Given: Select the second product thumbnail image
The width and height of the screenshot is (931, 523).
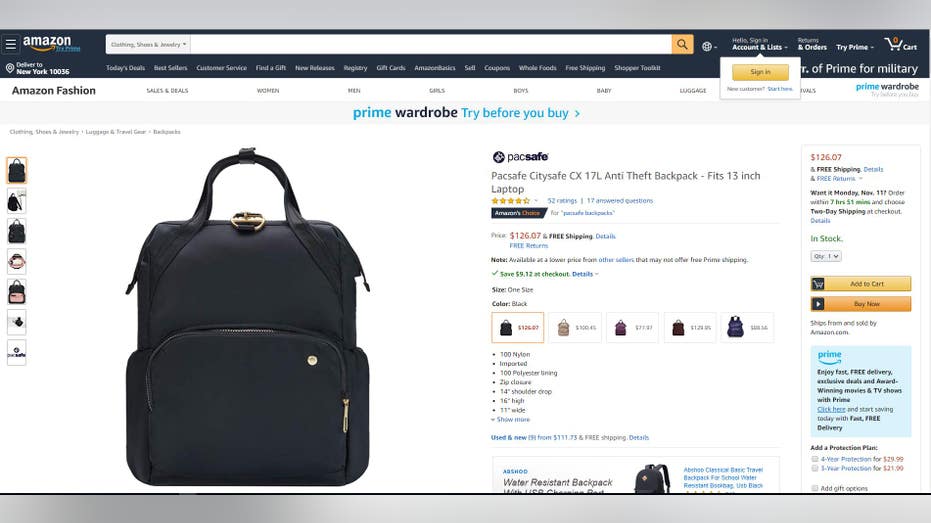Looking at the screenshot, I should point(17,201).
